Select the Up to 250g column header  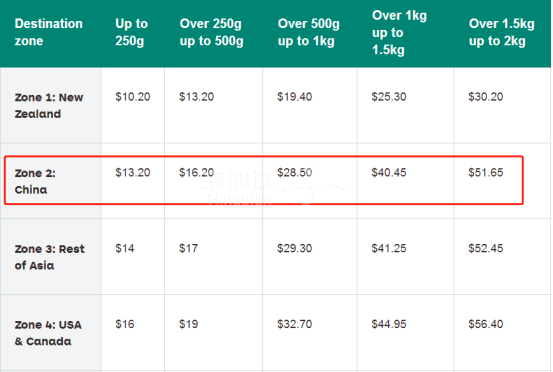point(132,32)
